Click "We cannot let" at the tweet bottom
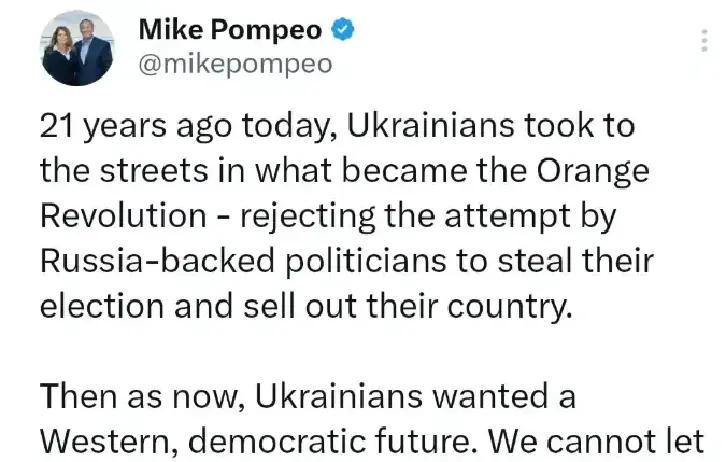Viewport: 726px width, 462px height. [x=596, y=442]
